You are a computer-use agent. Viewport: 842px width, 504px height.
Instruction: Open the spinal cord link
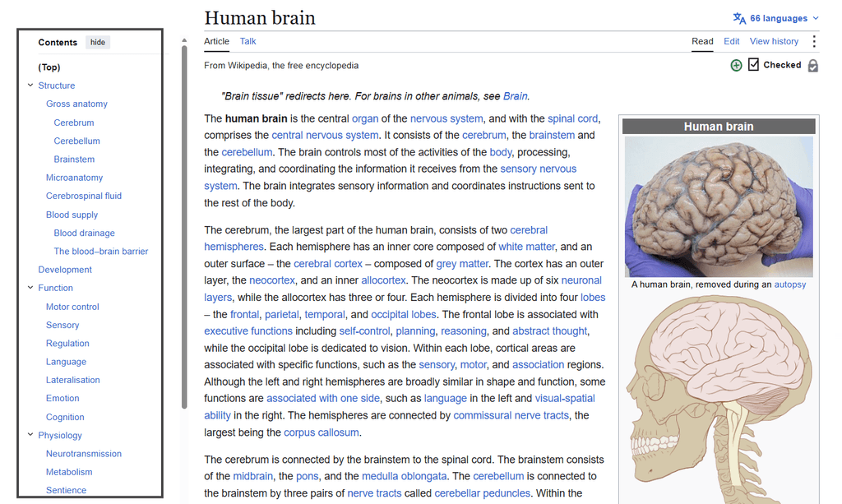pos(572,118)
